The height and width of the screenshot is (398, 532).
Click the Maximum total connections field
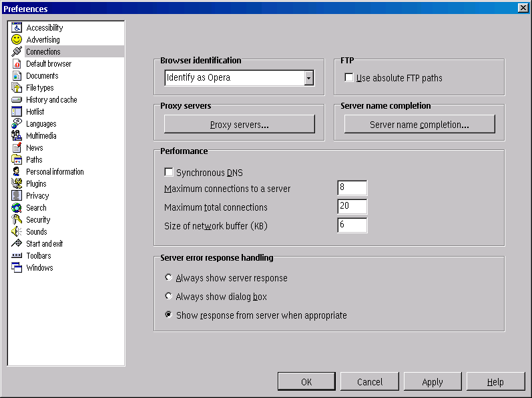tap(352, 206)
